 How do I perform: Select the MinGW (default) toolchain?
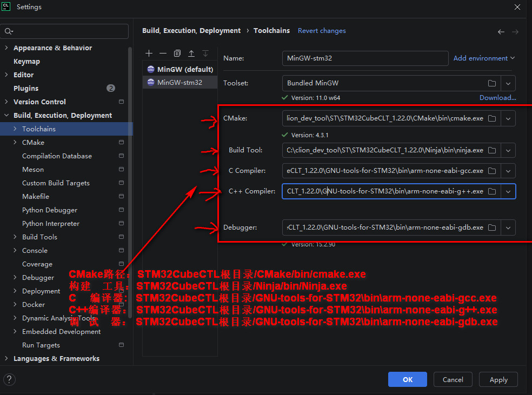click(x=180, y=70)
